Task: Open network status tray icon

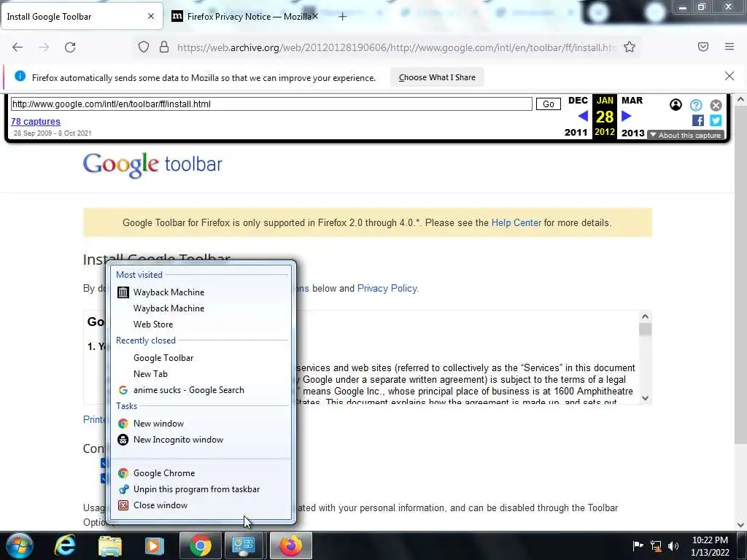Action: (x=656, y=545)
